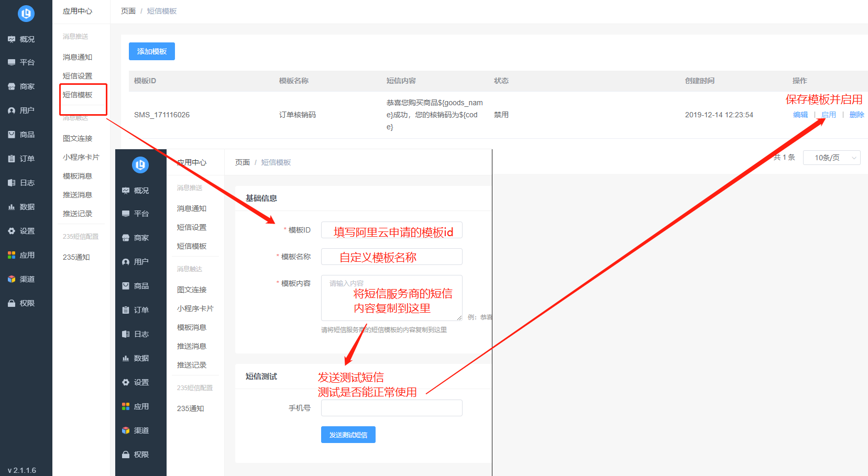Open 图文连接 in the outer page submenu
Screen dimensions: 868x476
pyautogui.click(x=78, y=138)
